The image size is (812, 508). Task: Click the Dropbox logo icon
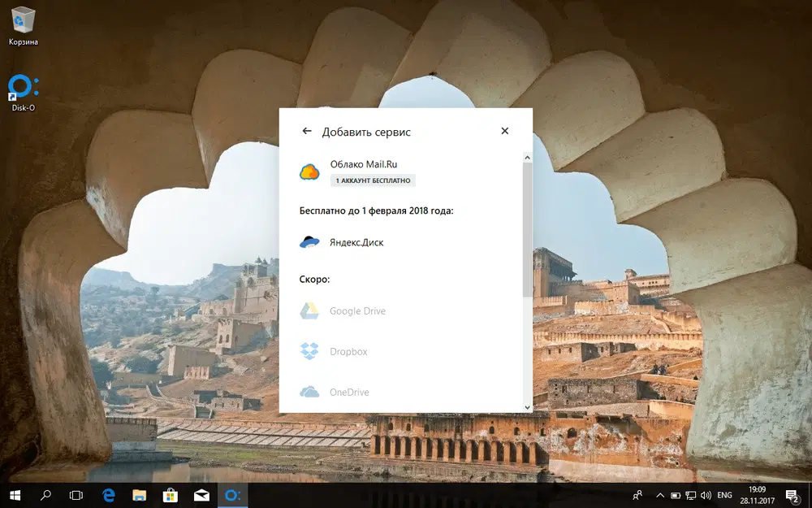pos(309,351)
